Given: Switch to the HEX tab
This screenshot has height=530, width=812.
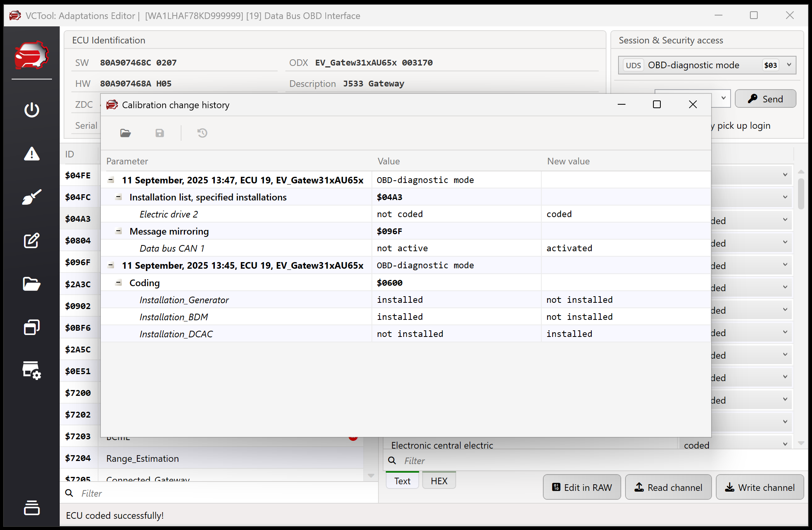Looking at the screenshot, I should (439, 481).
